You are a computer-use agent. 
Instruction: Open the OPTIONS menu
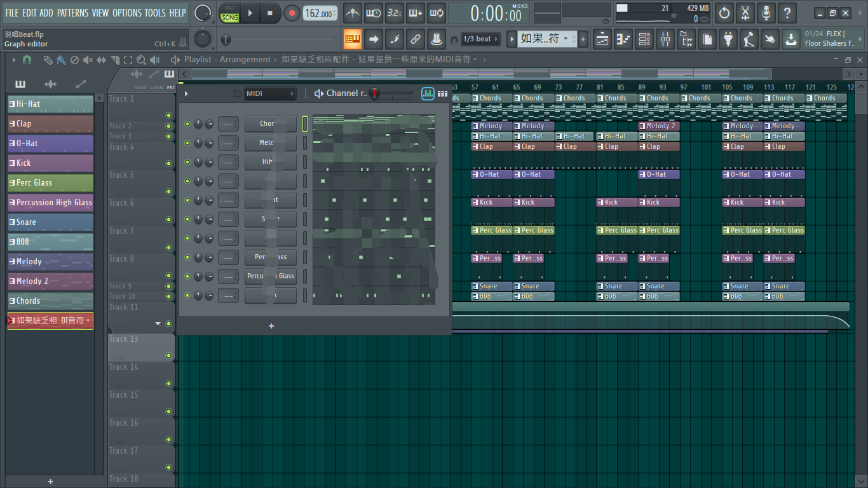tap(126, 13)
